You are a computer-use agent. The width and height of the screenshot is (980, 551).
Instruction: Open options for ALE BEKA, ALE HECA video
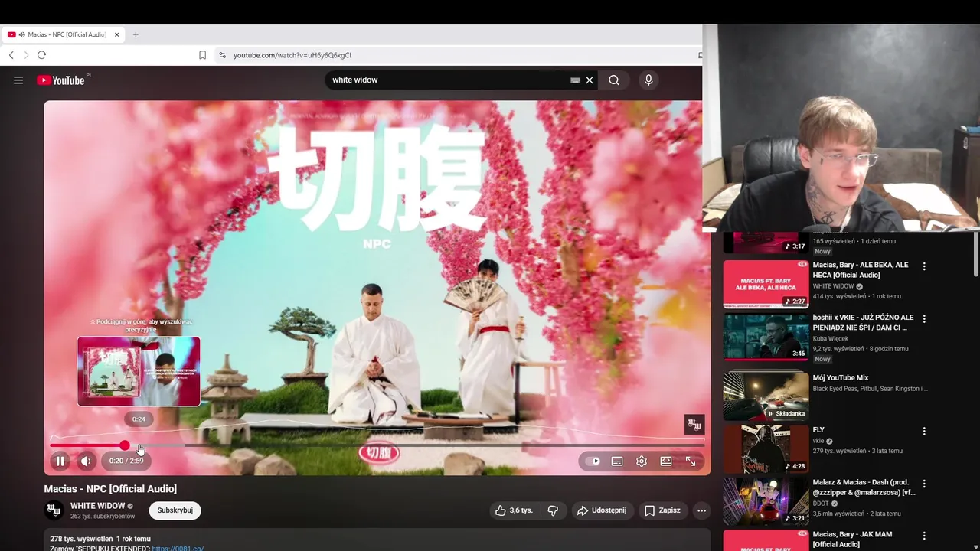[x=924, y=266]
